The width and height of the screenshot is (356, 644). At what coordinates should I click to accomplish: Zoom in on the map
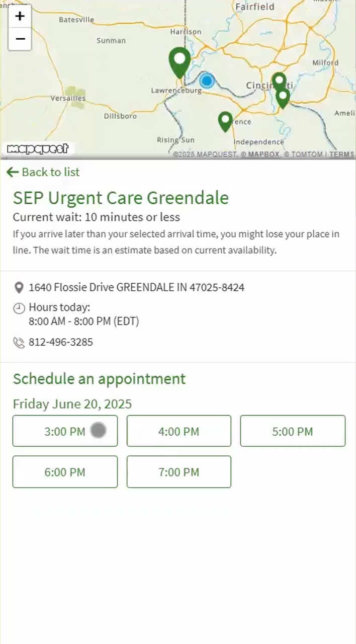click(x=20, y=16)
